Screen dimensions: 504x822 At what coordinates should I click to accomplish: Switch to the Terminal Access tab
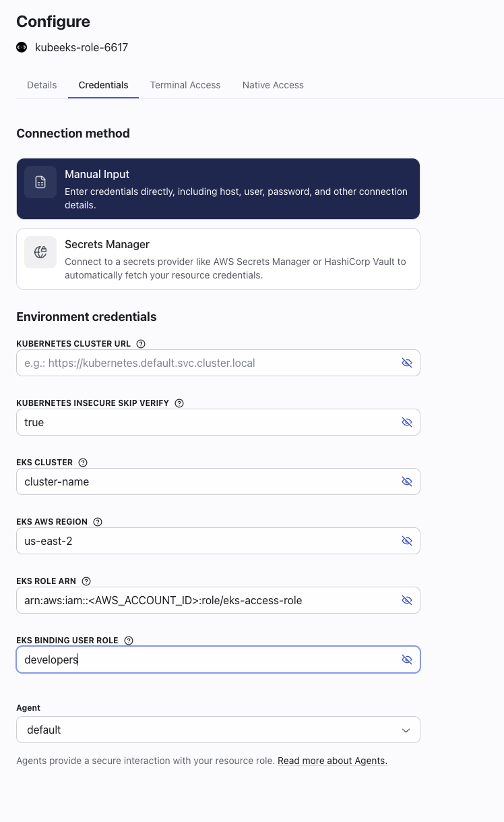point(185,85)
